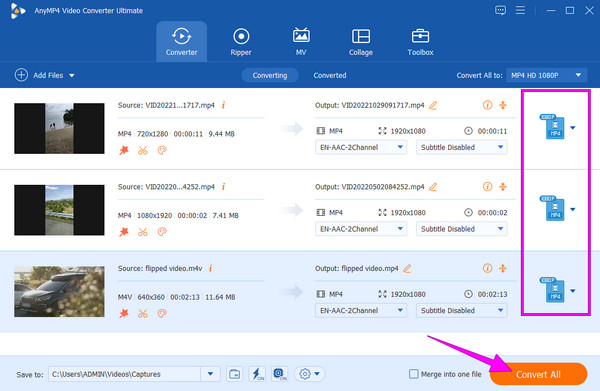This screenshot has width=600, height=391.
Task: Expand the Add Files dropdown arrow
Action: 72,75
